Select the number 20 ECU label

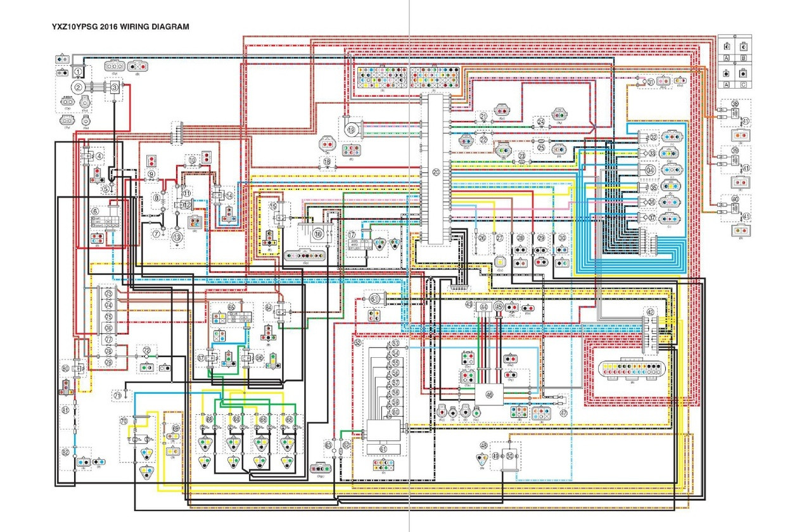(435, 172)
